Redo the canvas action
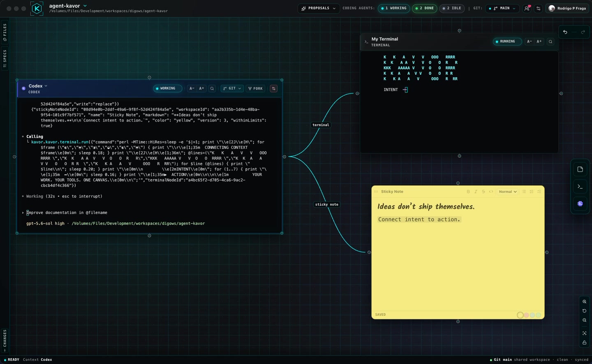Screen dimensions: 592x364 pos(583,32)
